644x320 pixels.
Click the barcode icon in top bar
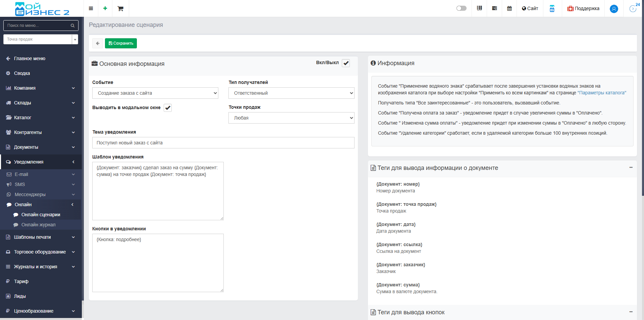point(479,8)
